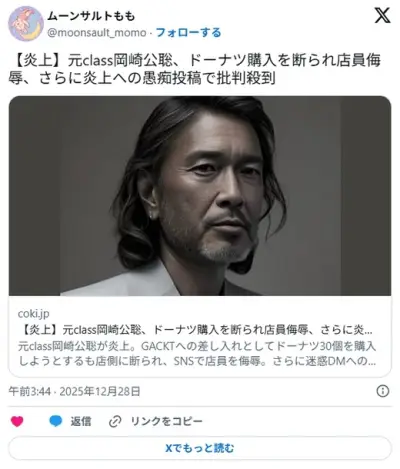Click the tweet text about 岡崎公聡
Viewport: 400px width, 469px height.
pos(195,69)
